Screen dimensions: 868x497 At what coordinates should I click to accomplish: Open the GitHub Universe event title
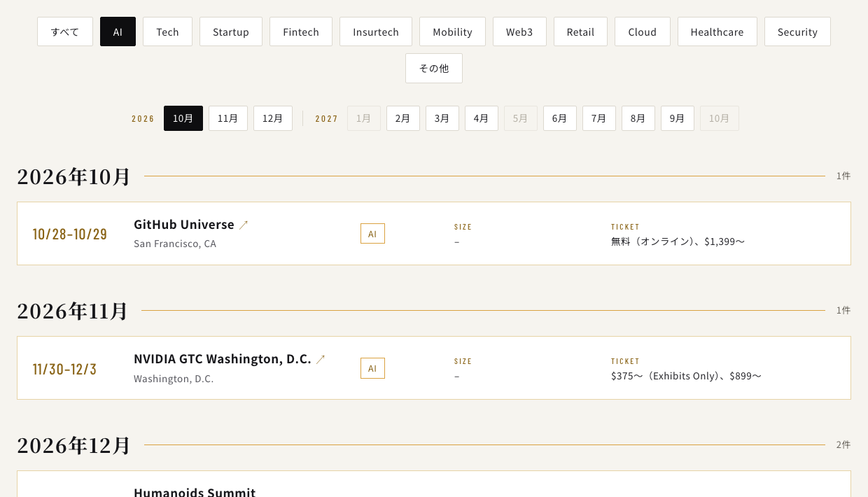(184, 225)
